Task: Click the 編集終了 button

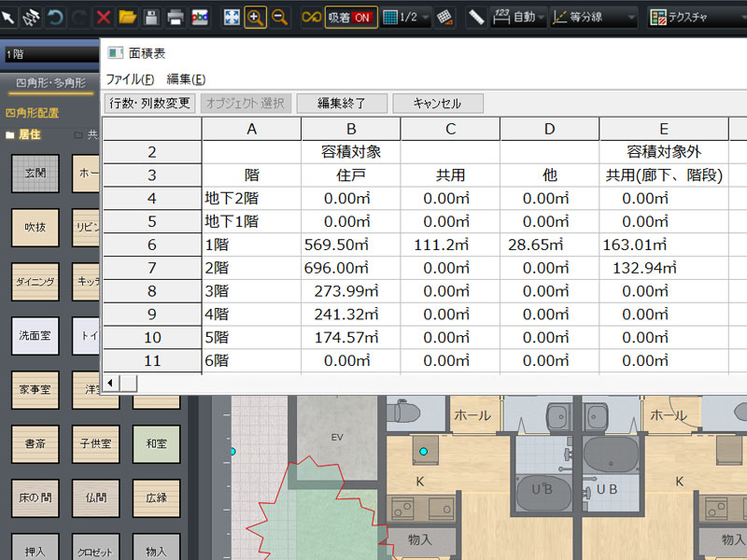Action: click(x=341, y=104)
